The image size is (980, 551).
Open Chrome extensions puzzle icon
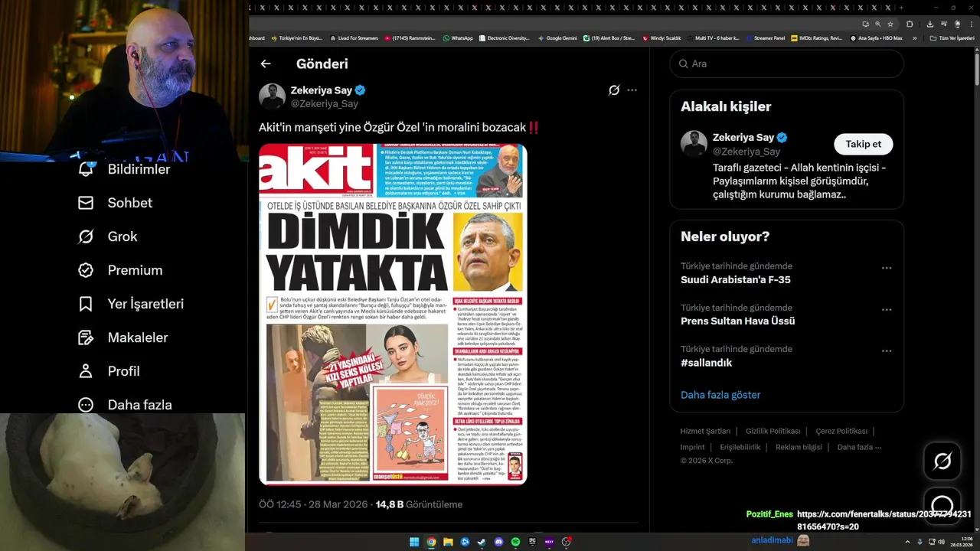click(x=910, y=24)
